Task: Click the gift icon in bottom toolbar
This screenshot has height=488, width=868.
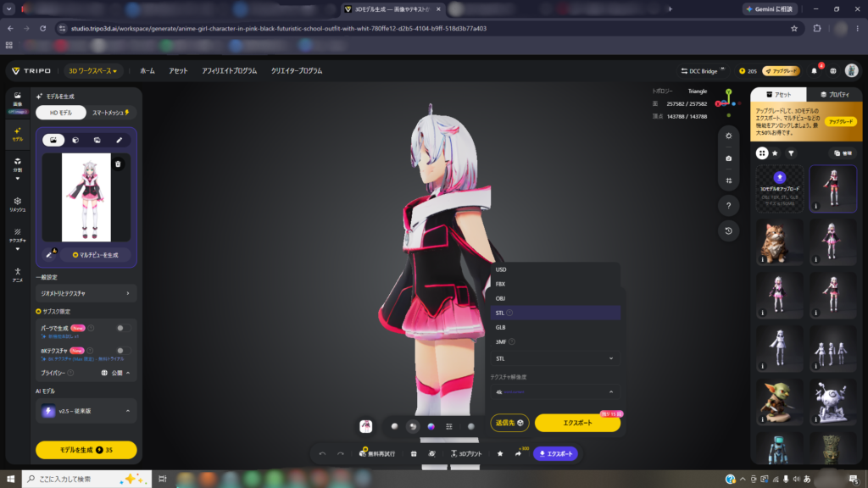Action: pos(414,454)
